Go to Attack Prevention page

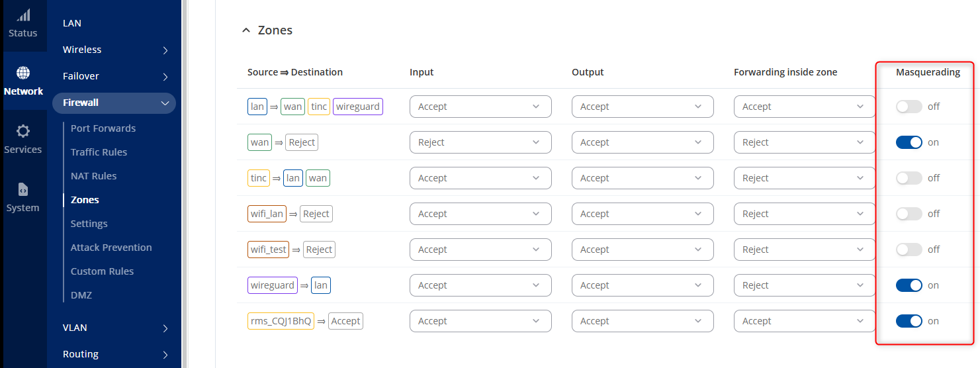[111, 248]
